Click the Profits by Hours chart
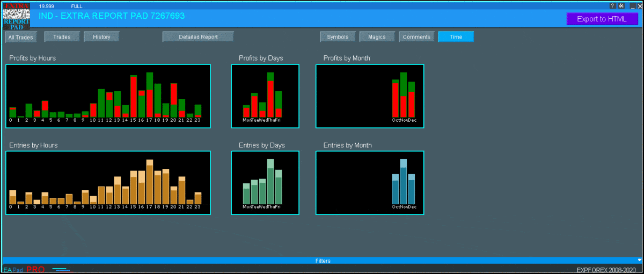This screenshot has width=644, height=274. click(108, 96)
